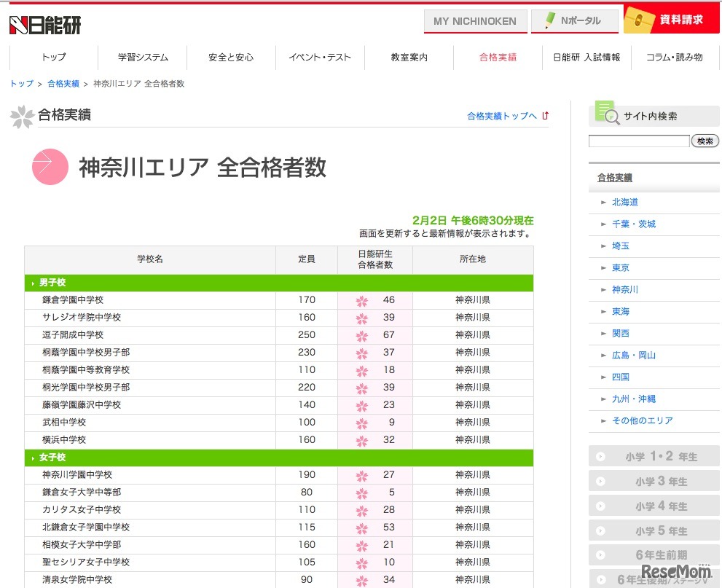This screenshot has height=588, width=722.
Task: Click the up-arrow icon beside 合格実績トップへ
Action: [545, 115]
